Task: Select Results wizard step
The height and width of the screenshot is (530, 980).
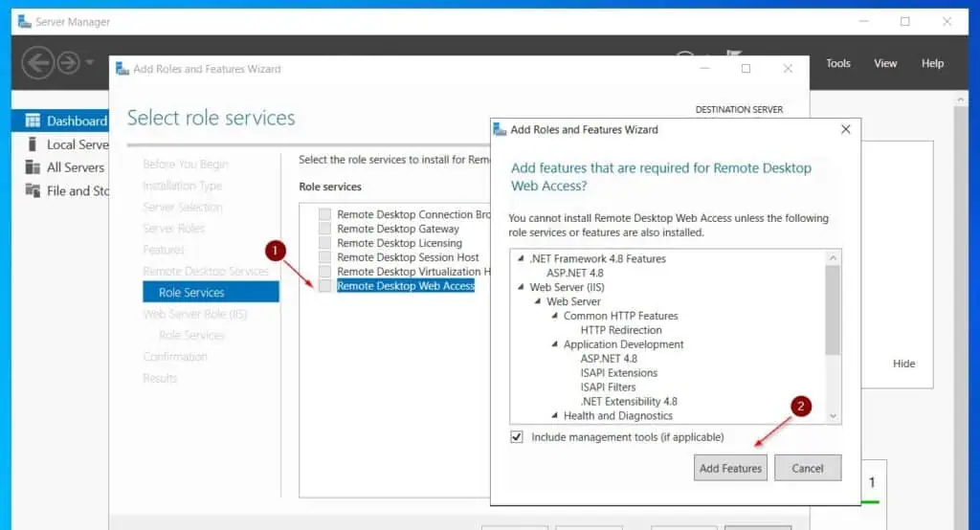Action: click(x=160, y=378)
